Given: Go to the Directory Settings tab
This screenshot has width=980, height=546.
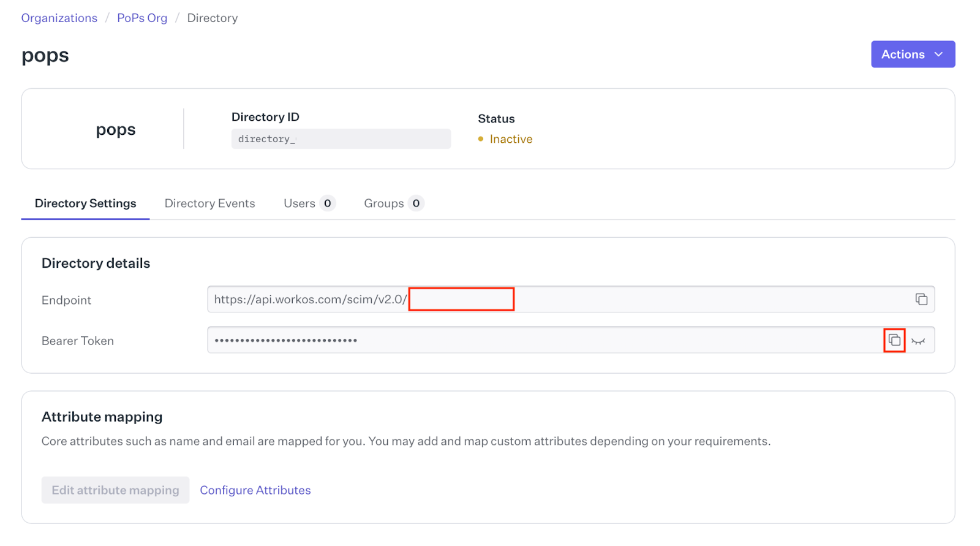Looking at the screenshot, I should [85, 203].
